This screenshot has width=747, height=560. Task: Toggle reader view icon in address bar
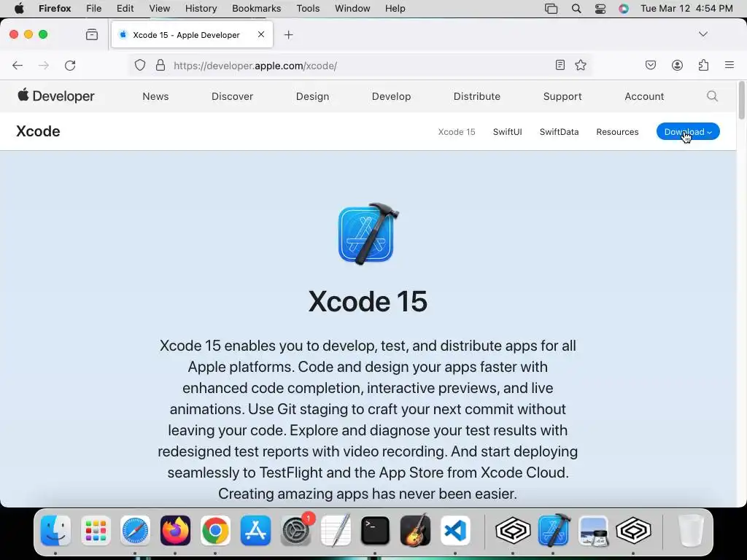pos(560,65)
